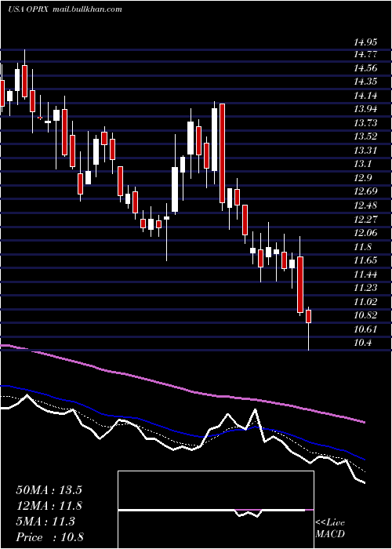Viewport: 392px width, 549px height.
Task: Select the 11.23 price axis label
Action: click(x=365, y=288)
